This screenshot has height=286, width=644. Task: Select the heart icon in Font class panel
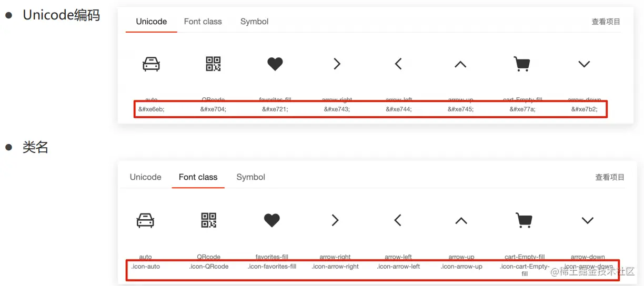pos(271,220)
